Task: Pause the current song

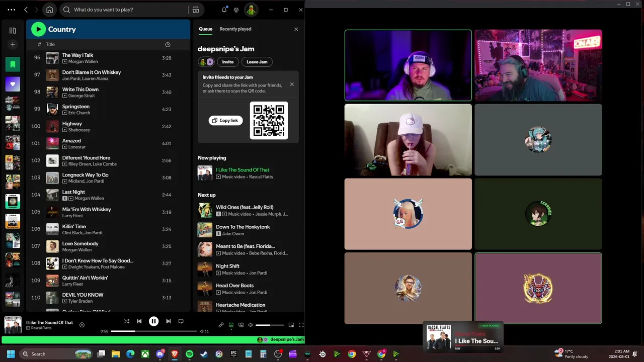Action: 153,321
